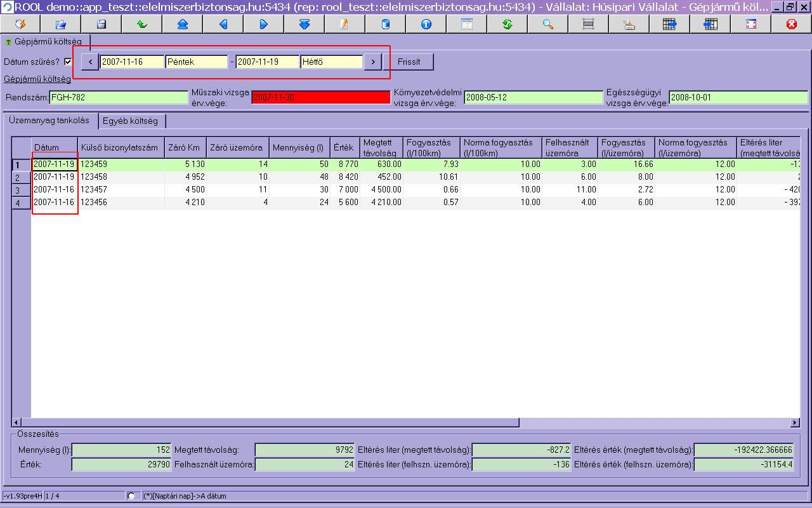
Task: Click receipt number cell 123456
Action: (121, 203)
